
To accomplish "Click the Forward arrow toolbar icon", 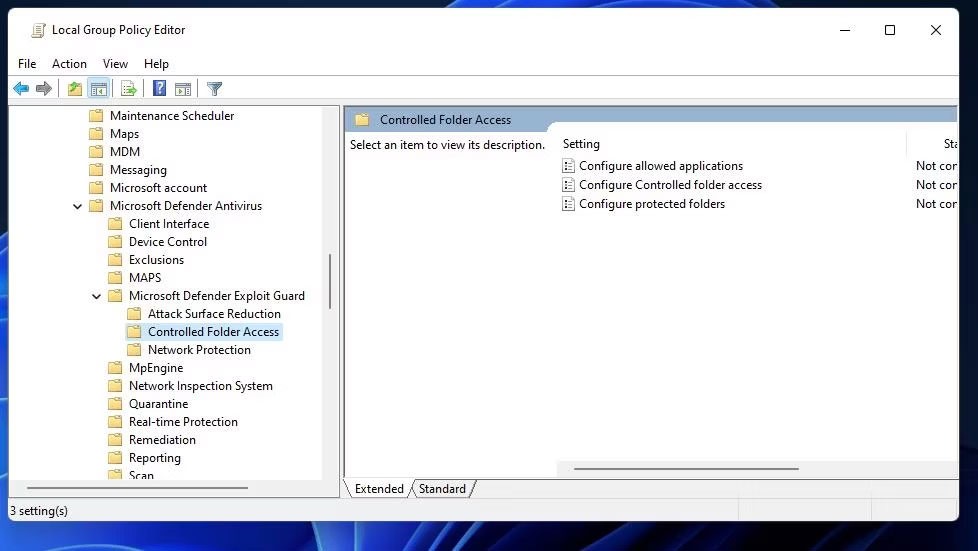I will 44,89.
